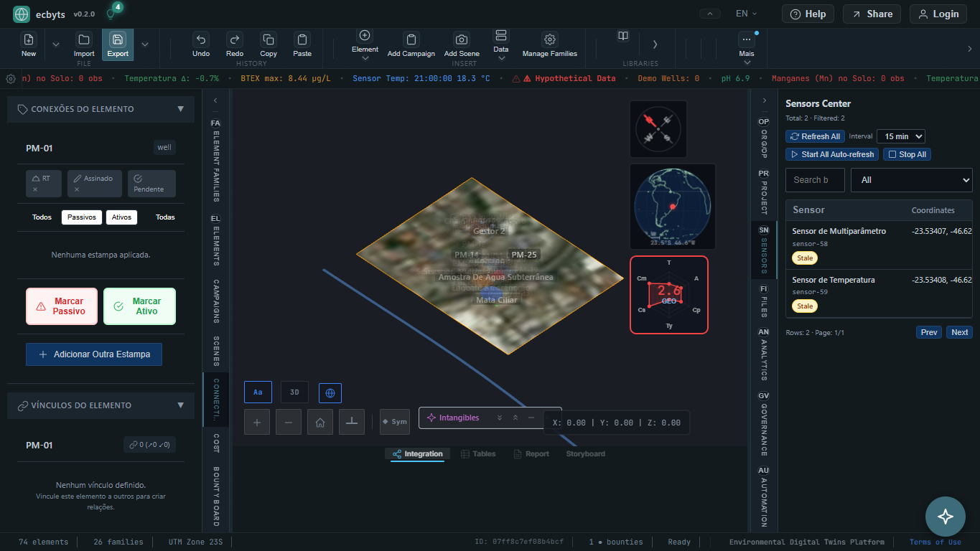Toggle the globe basemap button
Viewport: 980px width, 551px height.
[330, 393]
